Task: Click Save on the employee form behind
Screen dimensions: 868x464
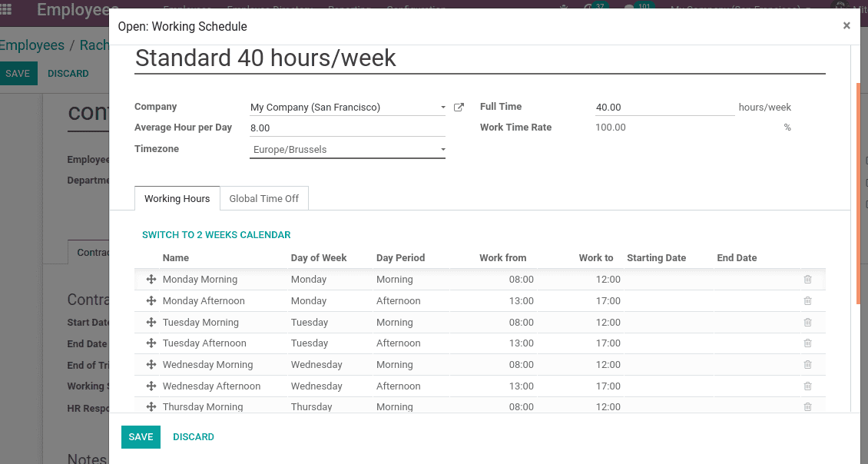Action: click(18, 74)
